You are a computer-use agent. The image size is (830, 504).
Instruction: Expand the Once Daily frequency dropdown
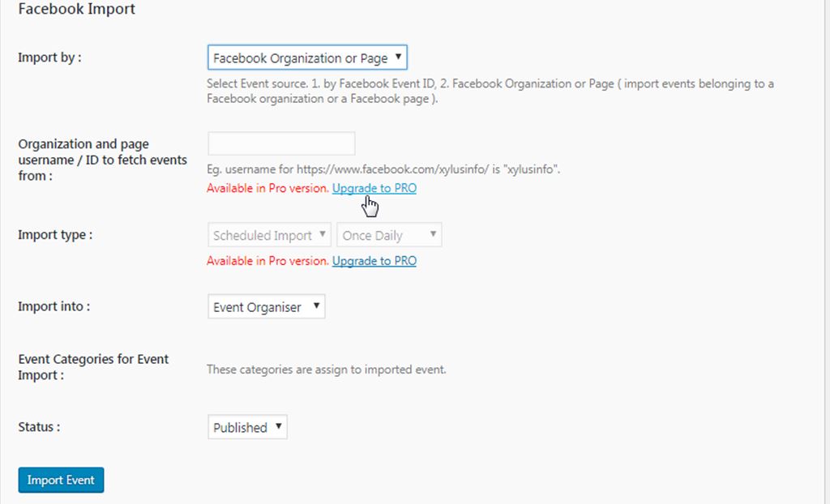(389, 236)
